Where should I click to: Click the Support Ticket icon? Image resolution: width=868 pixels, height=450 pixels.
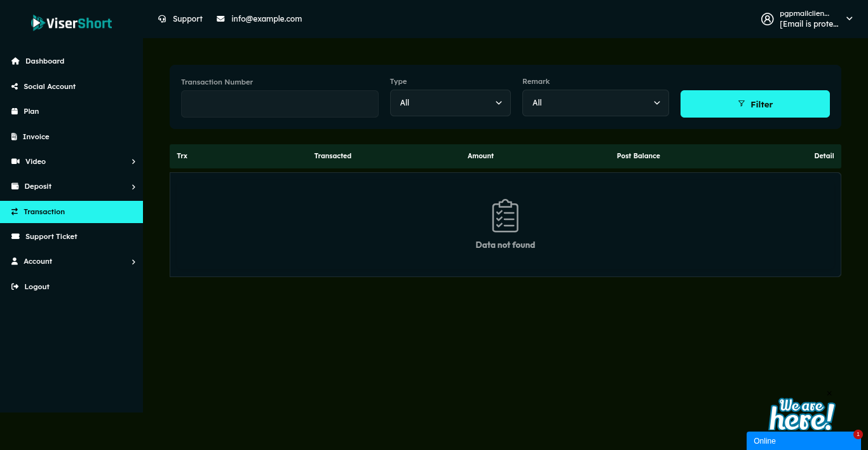[15, 236]
